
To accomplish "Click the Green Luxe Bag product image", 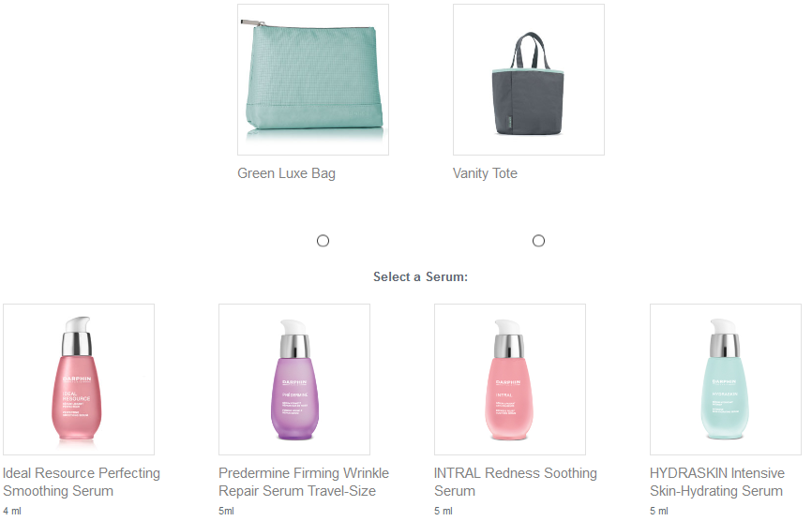I will (312, 80).
